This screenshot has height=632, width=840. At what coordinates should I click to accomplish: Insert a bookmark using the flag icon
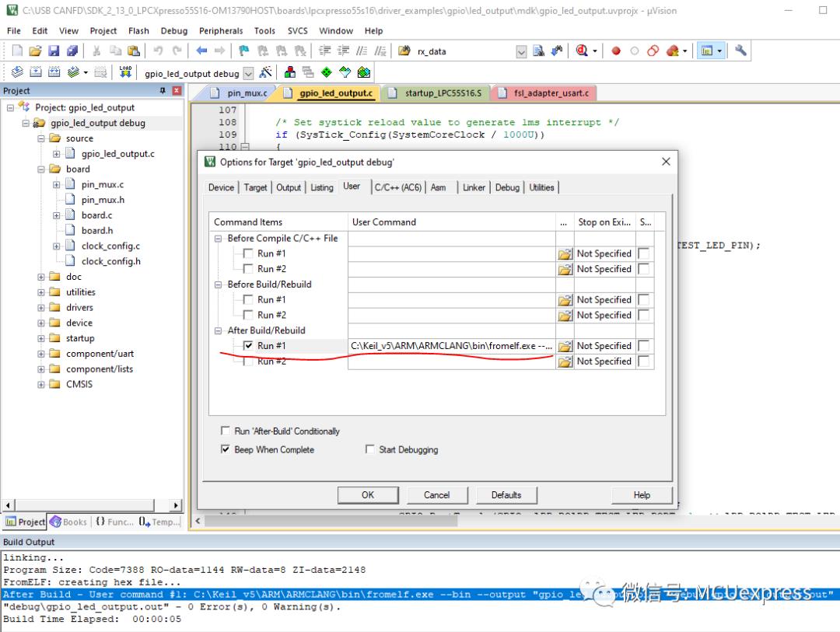(x=243, y=51)
